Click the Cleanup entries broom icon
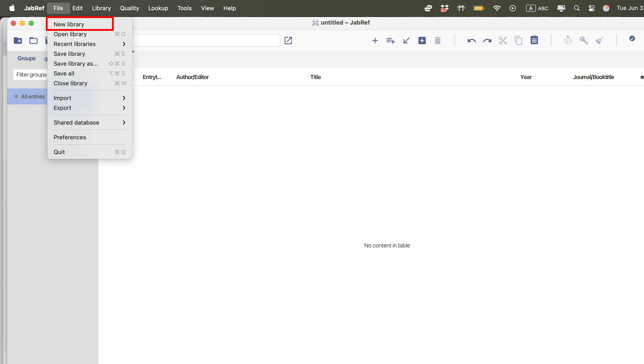Image resolution: width=644 pixels, height=364 pixels. click(x=599, y=40)
